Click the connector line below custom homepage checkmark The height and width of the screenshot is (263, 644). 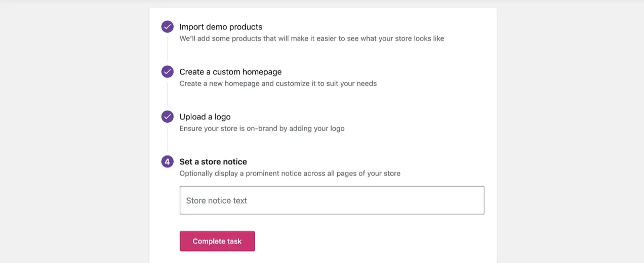[x=167, y=93]
